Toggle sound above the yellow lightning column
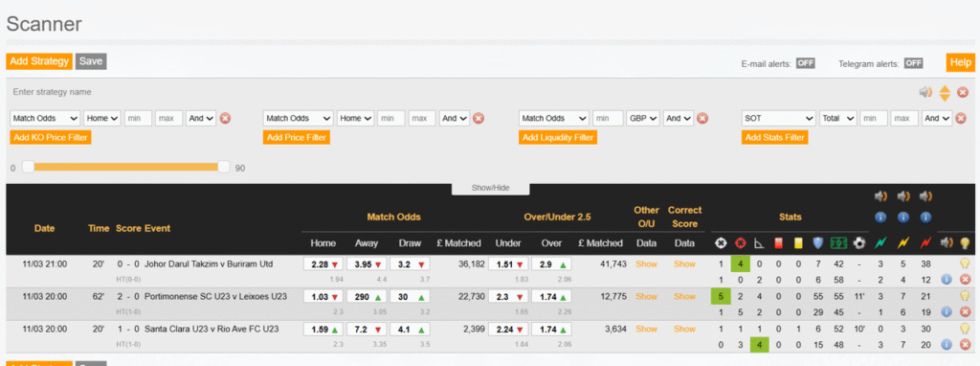The image size is (980, 366). [x=903, y=196]
